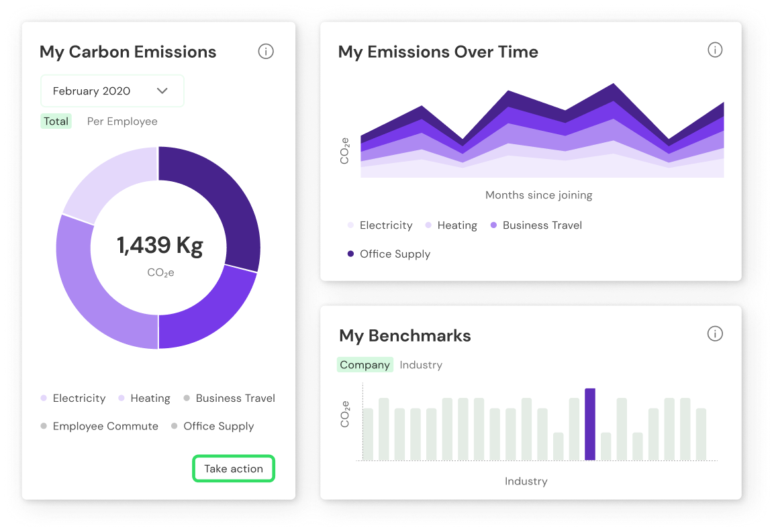Click the Heating legend marker under the donut chart
Viewport: 774px width, 532px height.
(x=121, y=398)
